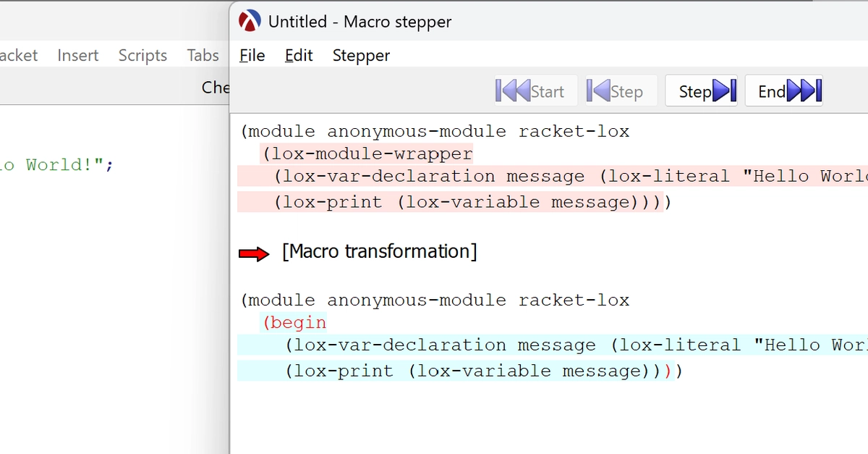Click the Untitled - Macro stepper window title

click(x=359, y=22)
